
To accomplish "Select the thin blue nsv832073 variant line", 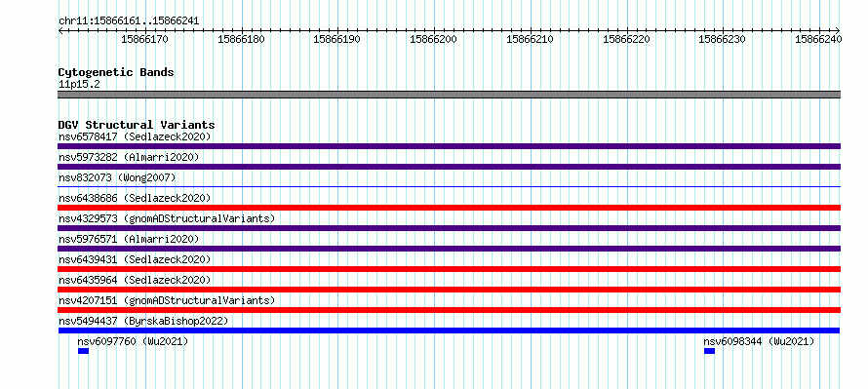I will tap(450, 187).
